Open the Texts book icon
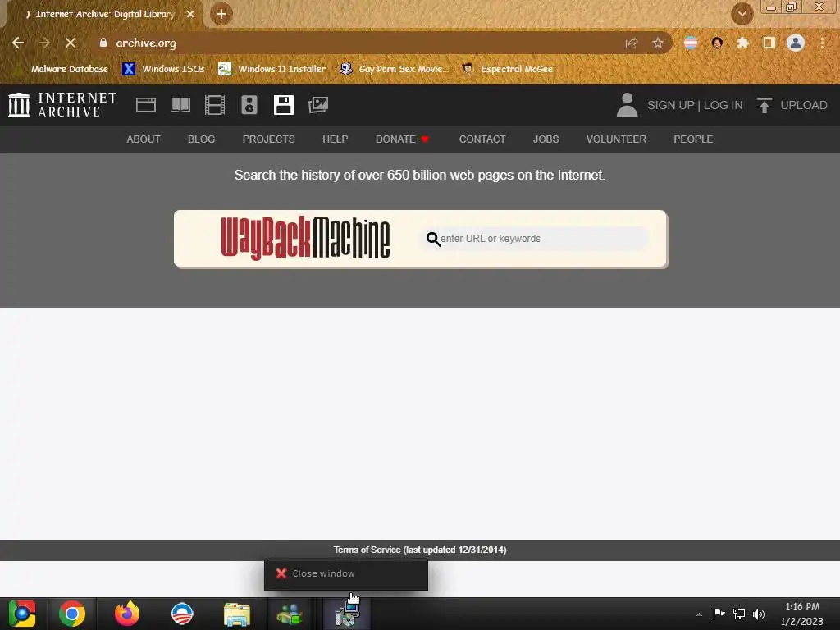This screenshot has width=840, height=630. [x=180, y=105]
